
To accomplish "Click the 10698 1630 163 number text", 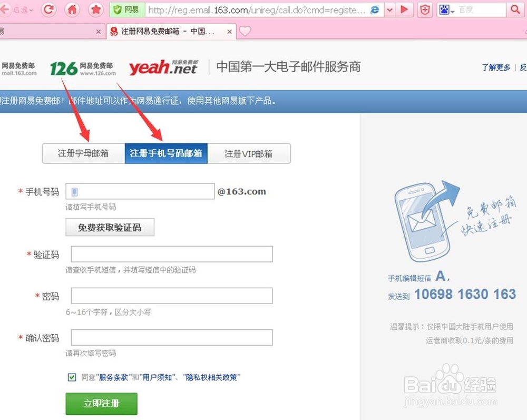I will (465, 294).
